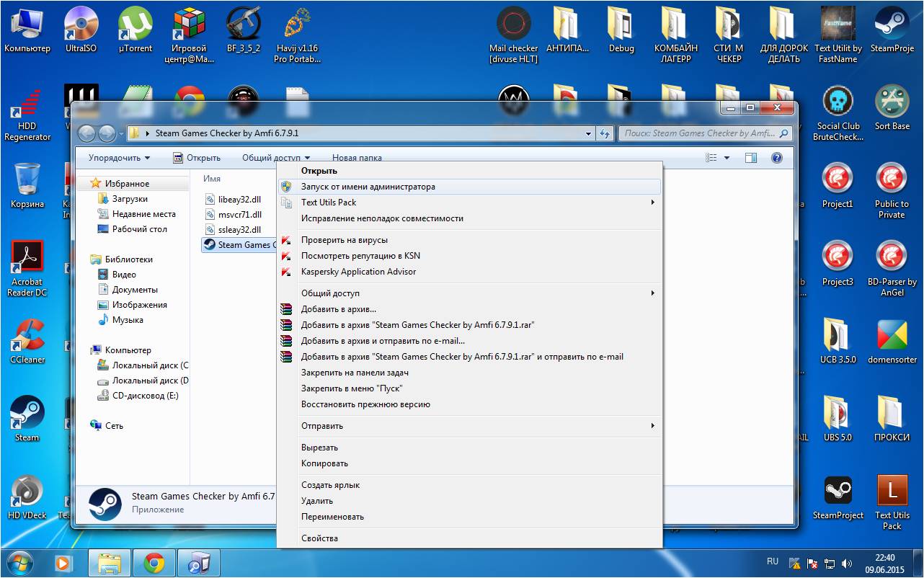
Task: Open Компьютер desktop icon
Action: pyautogui.click(x=27, y=30)
